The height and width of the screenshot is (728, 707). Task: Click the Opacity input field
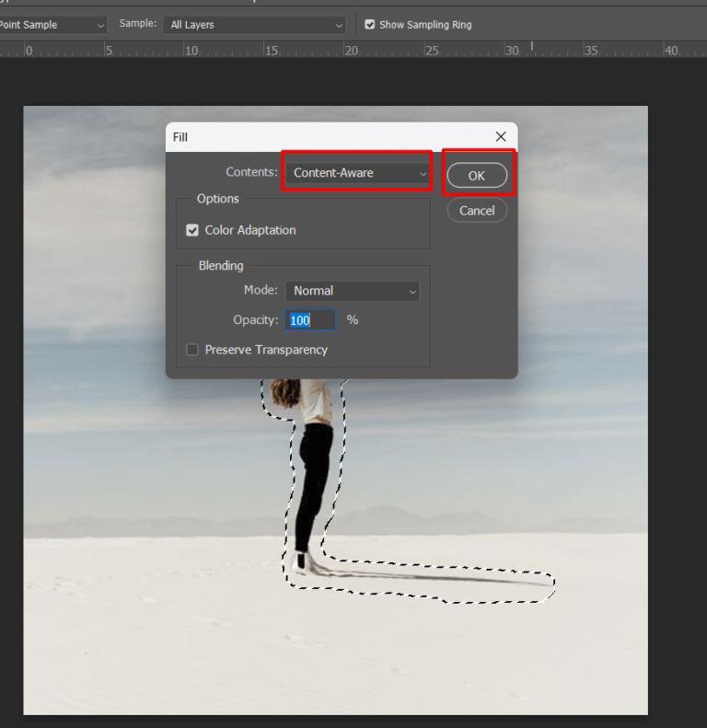point(310,320)
